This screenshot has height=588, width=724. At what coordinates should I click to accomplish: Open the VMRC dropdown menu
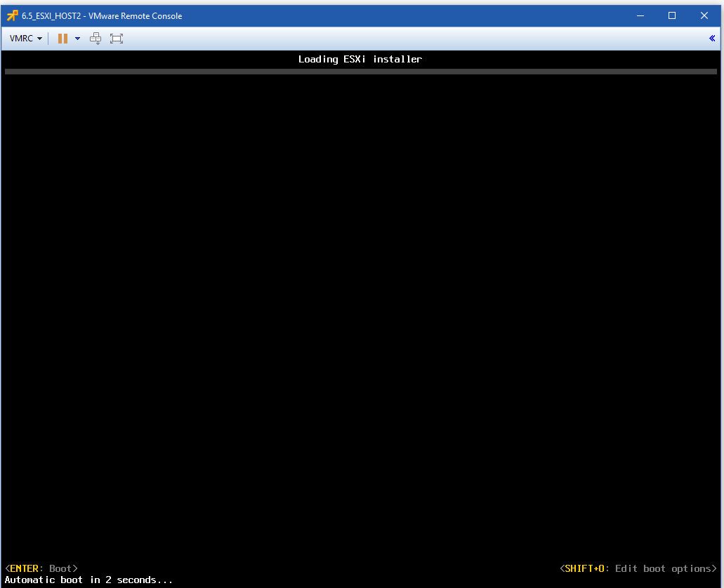coord(26,39)
